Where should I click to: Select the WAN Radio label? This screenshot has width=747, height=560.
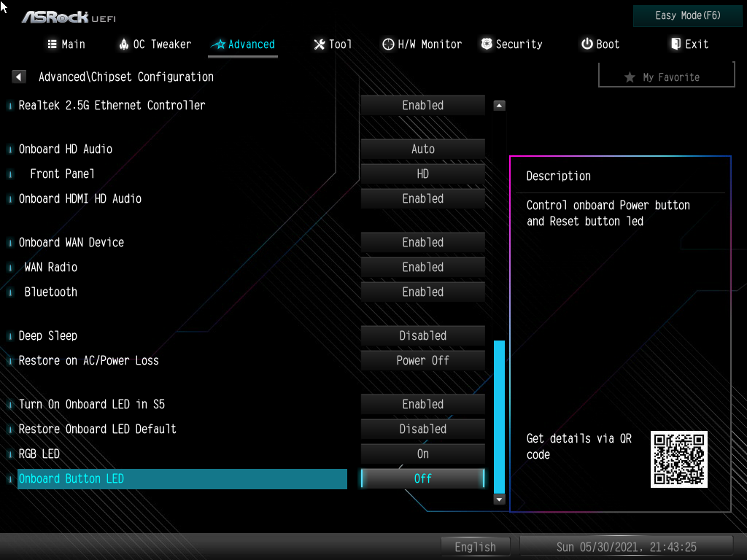tap(51, 267)
